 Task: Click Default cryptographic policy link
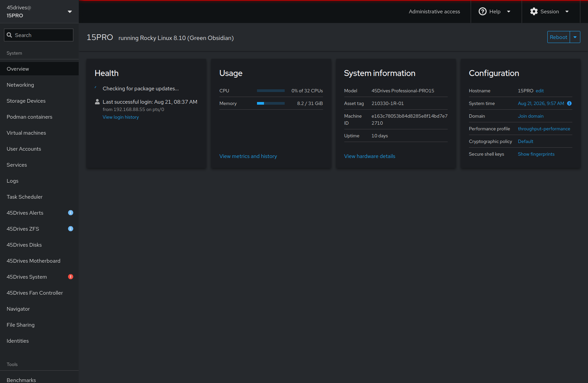click(525, 141)
